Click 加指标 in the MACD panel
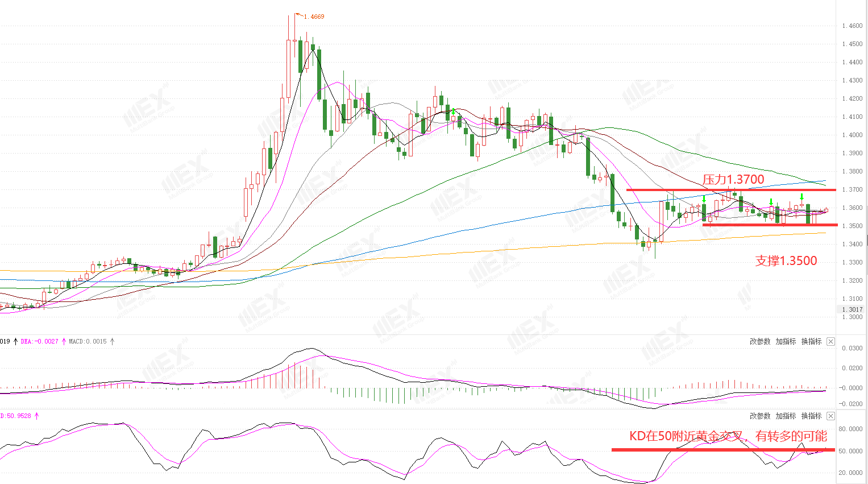Screen dimensions: 868x484 pyautogui.click(x=786, y=342)
